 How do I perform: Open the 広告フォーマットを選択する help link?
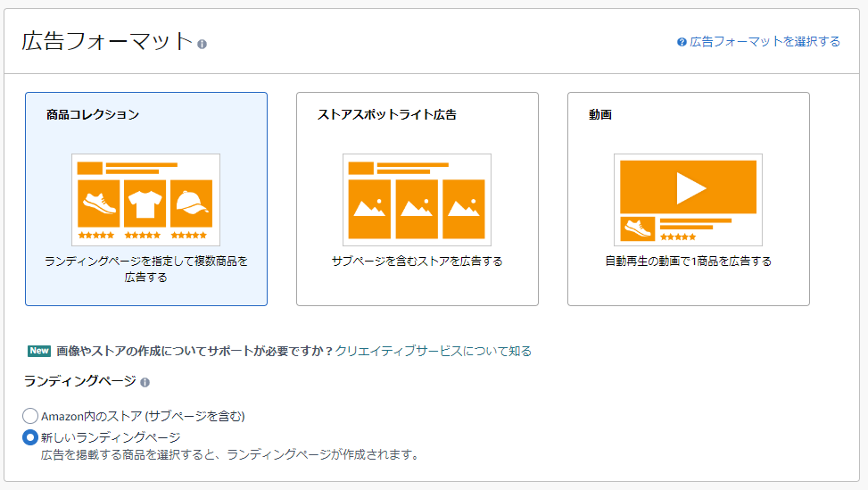tap(765, 42)
